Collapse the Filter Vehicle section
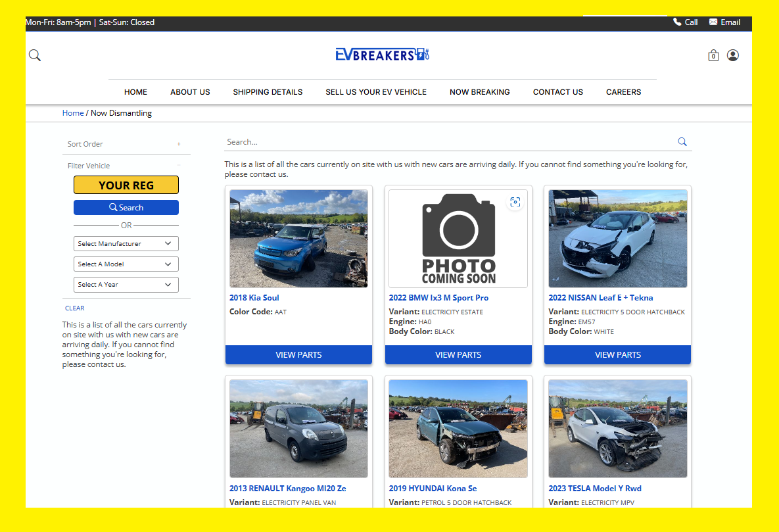Image resolution: width=779 pixels, height=532 pixels. [x=126, y=166]
